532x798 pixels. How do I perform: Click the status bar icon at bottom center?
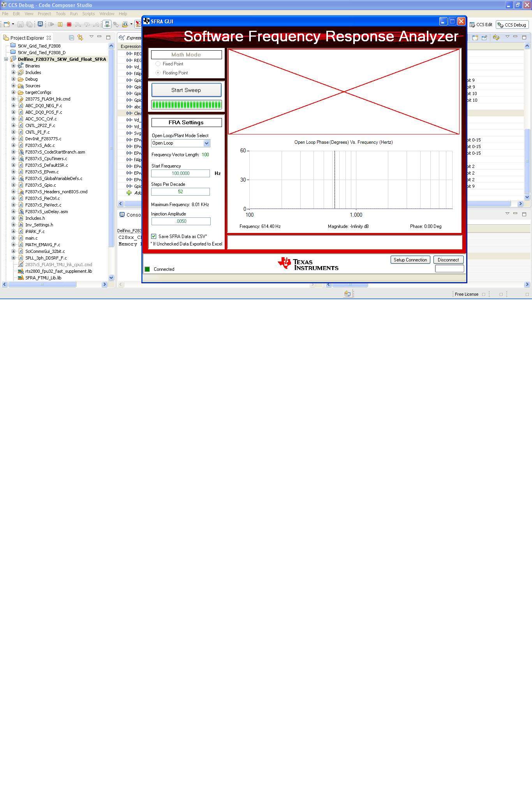tap(347, 294)
